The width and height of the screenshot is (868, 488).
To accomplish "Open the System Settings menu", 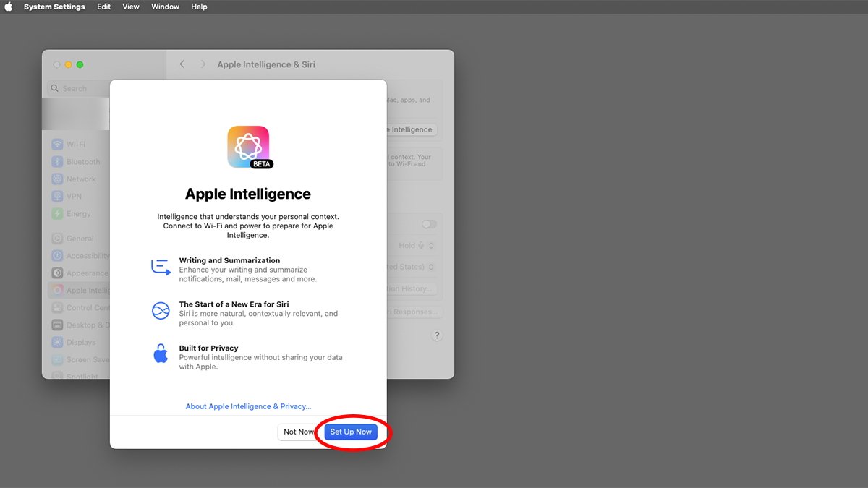I will pyautogui.click(x=54, y=7).
